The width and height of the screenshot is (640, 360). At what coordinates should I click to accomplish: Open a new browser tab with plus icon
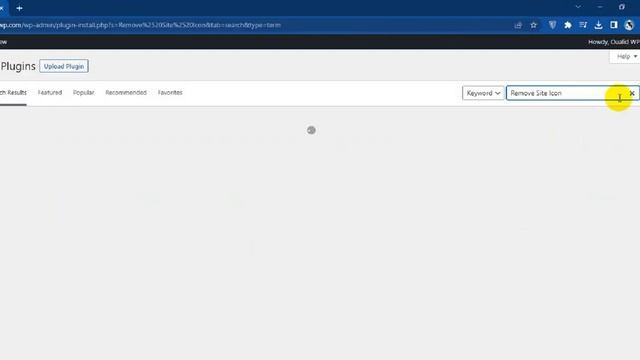click(x=19, y=8)
